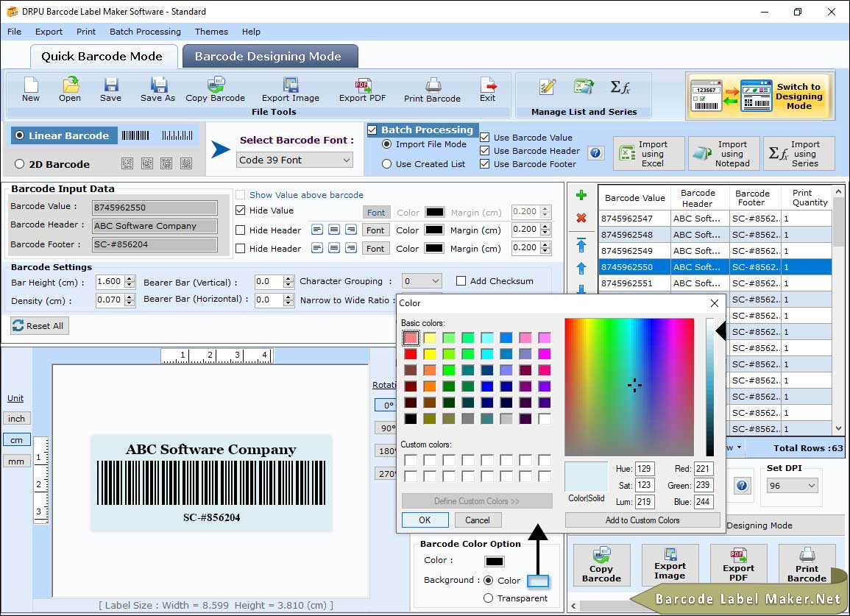Click the Copy Barcode toolbar icon
Image resolution: width=850 pixels, height=616 pixels.
click(x=215, y=90)
